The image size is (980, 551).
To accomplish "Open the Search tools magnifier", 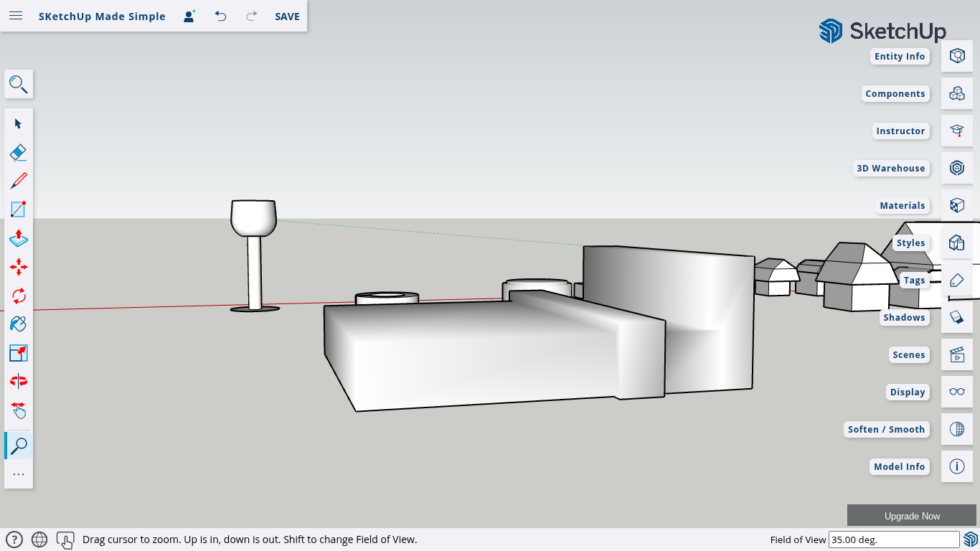I will (19, 85).
